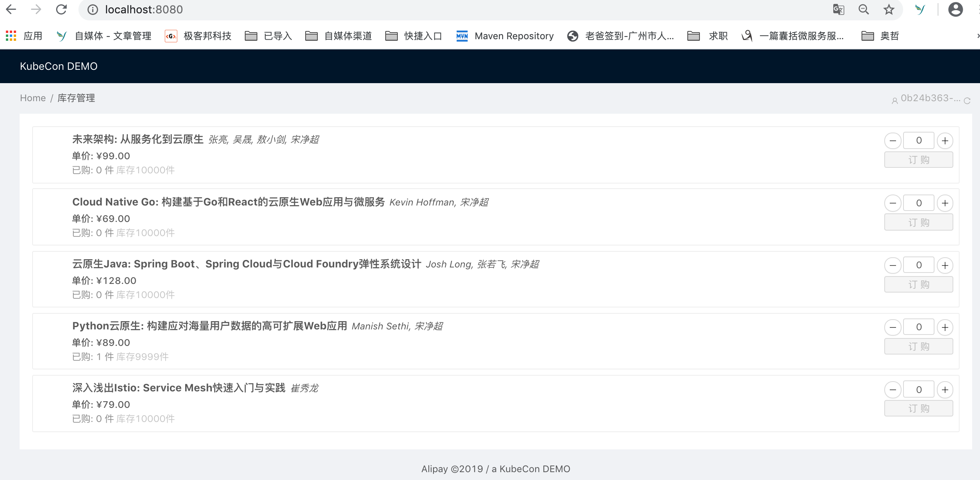Increase quantity for Python云原生 book
Viewport: 980px width, 480px height.
point(945,327)
